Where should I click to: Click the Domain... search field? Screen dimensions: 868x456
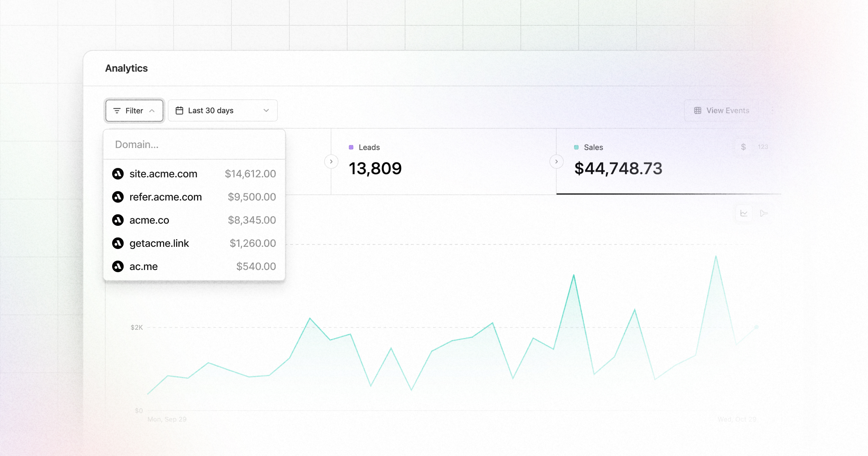click(194, 144)
